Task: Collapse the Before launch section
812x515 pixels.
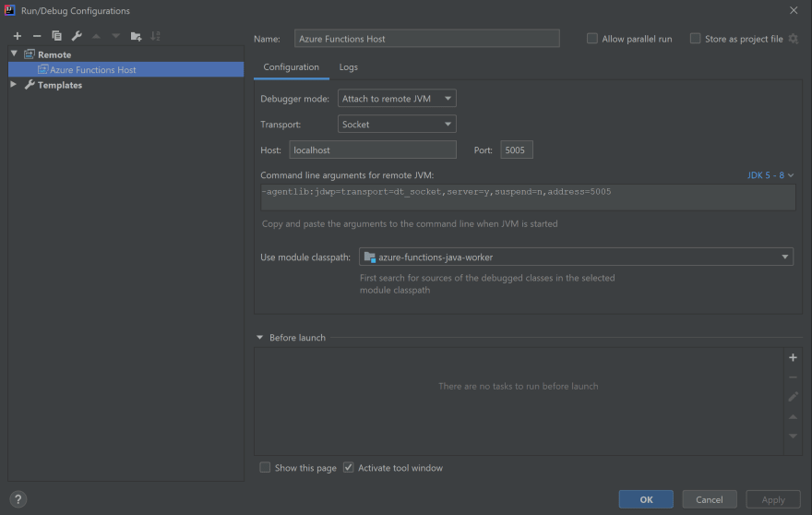Action: tap(259, 337)
